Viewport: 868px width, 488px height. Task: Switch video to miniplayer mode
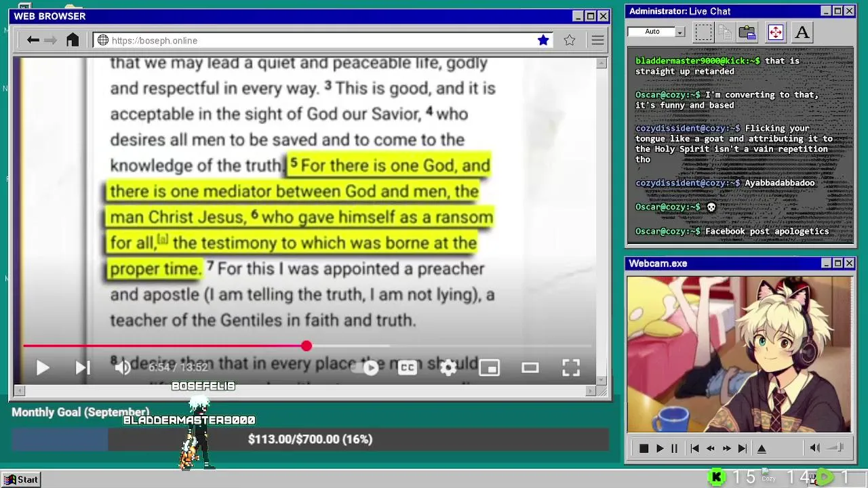click(489, 368)
